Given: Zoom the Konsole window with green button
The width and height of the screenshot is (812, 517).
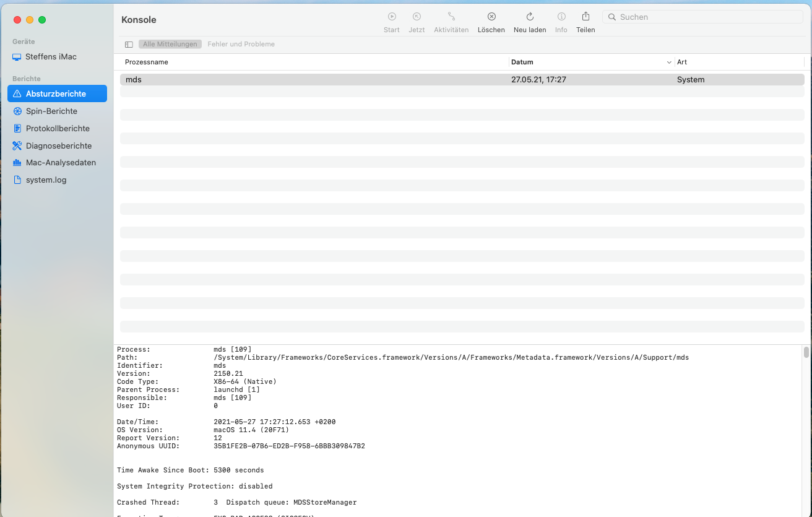Looking at the screenshot, I should click(42, 20).
